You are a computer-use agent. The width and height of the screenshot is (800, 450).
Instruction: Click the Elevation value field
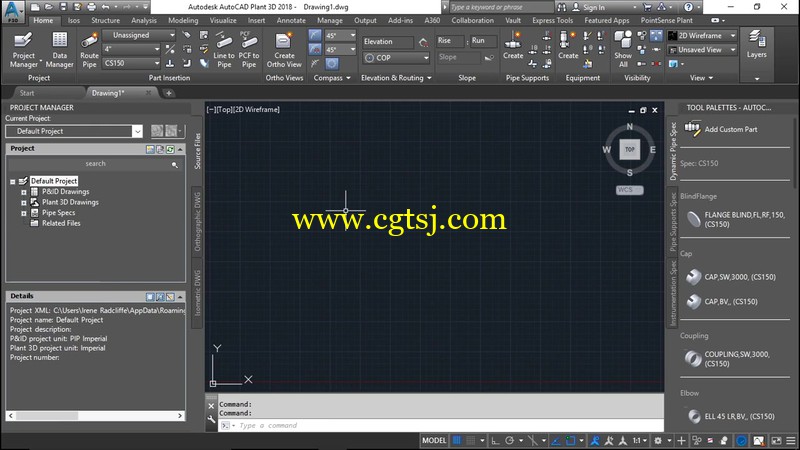pos(388,42)
